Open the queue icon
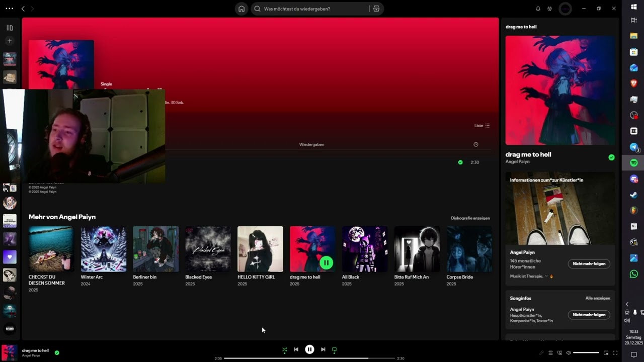644x362 pixels. pyautogui.click(x=550, y=353)
